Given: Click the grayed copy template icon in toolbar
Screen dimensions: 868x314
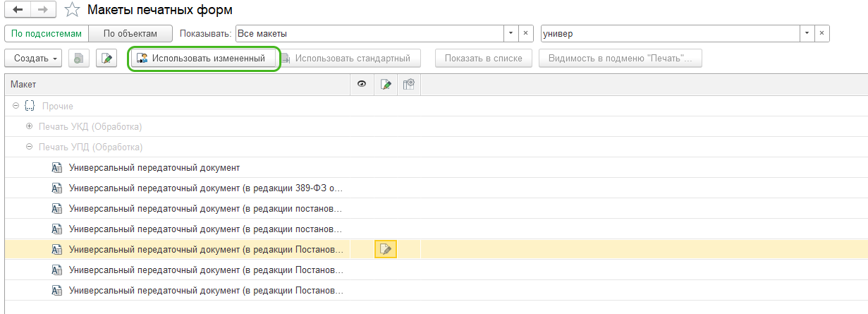Looking at the screenshot, I should click(x=78, y=58).
